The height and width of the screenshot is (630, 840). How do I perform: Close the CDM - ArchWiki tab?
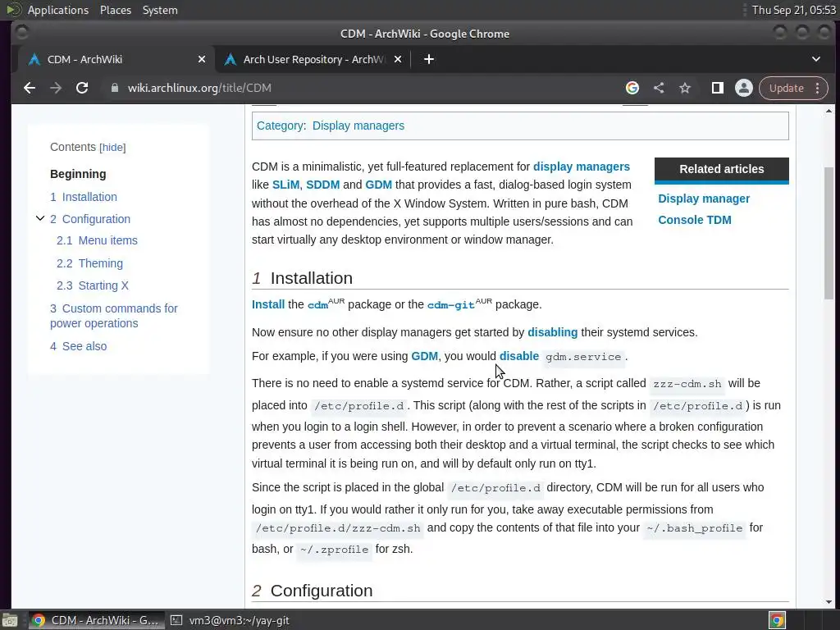tap(202, 59)
